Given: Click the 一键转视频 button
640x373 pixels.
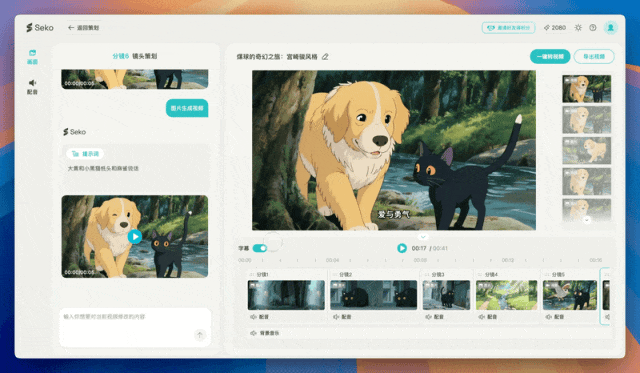Looking at the screenshot, I should pyautogui.click(x=550, y=56).
